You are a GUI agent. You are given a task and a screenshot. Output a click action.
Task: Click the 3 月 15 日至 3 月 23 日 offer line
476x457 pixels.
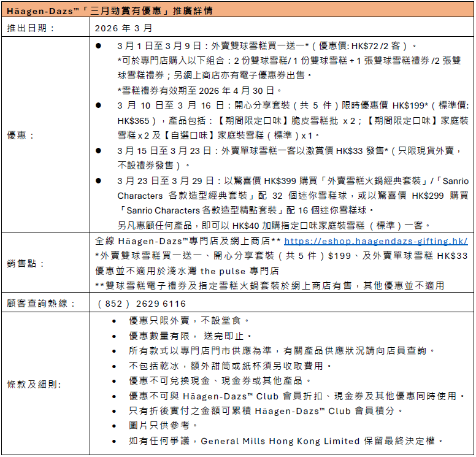[x=288, y=150]
